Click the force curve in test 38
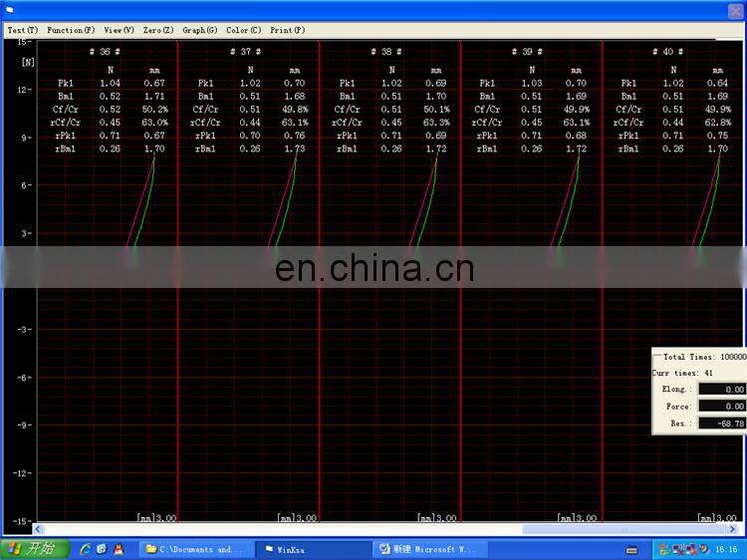This screenshot has height=560, width=747. 424,200
